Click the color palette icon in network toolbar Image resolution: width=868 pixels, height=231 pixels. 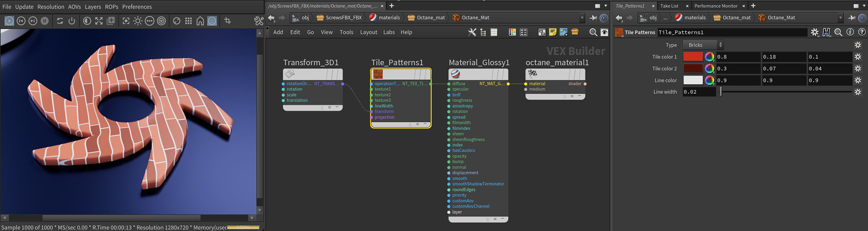(x=512, y=32)
